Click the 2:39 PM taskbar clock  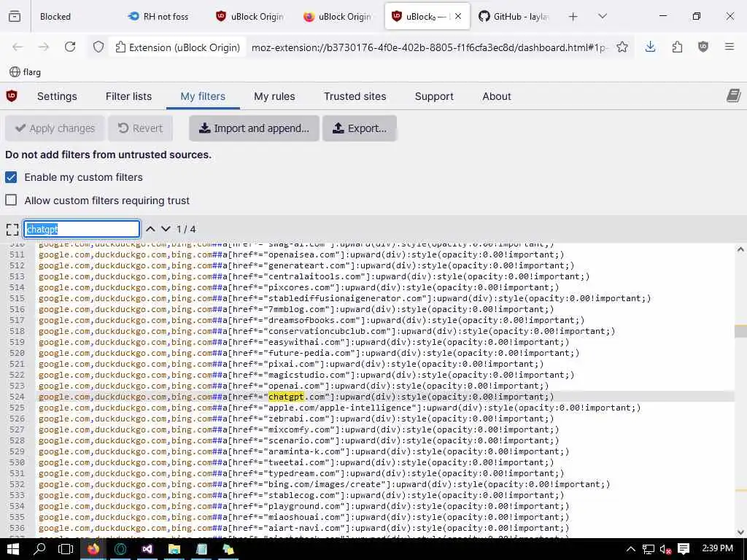coord(718,548)
